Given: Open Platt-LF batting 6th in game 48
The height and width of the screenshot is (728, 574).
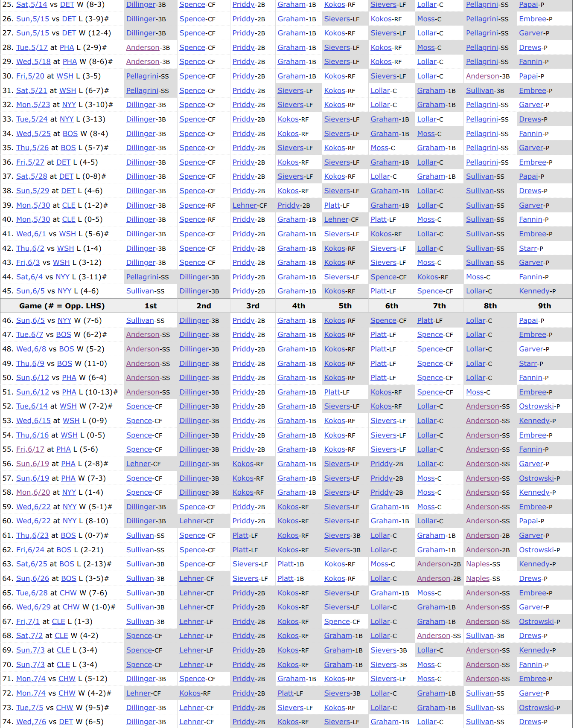Looking at the screenshot, I should click(x=379, y=349).
